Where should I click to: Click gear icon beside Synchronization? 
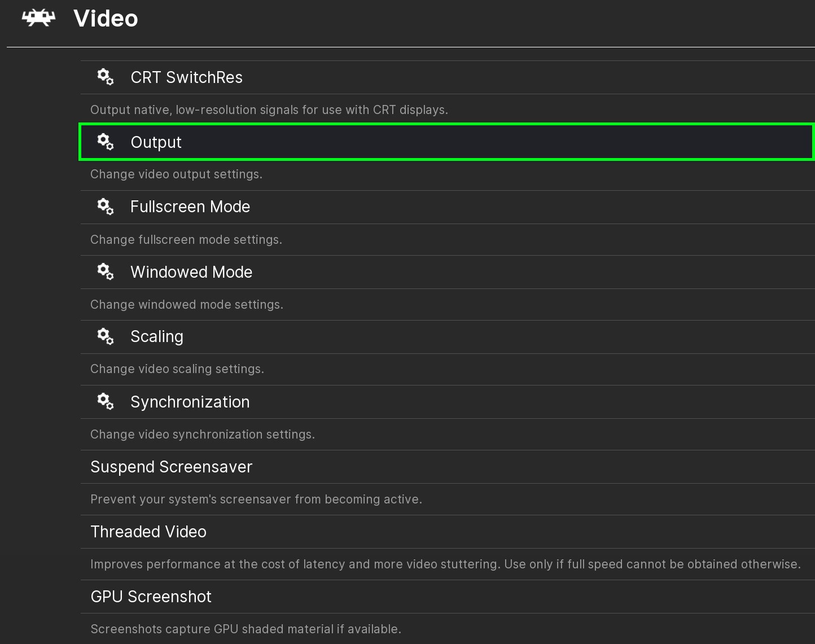tap(105, 401)
